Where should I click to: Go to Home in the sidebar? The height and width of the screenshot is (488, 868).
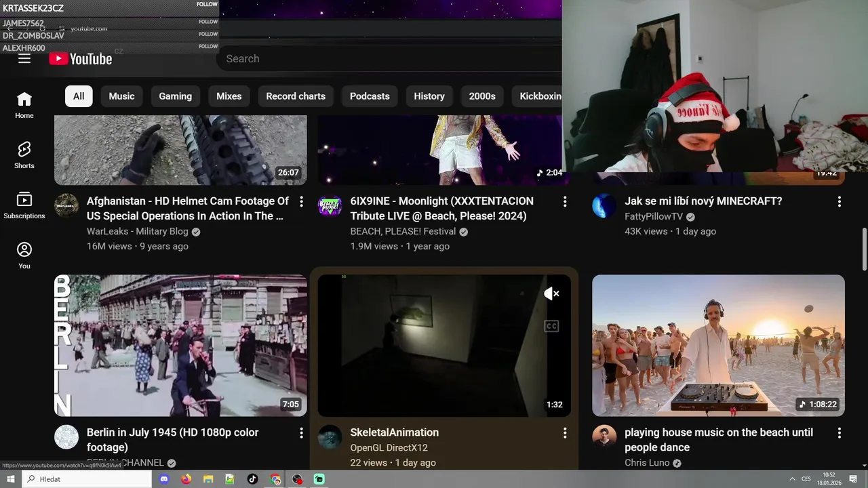(24, 105)
